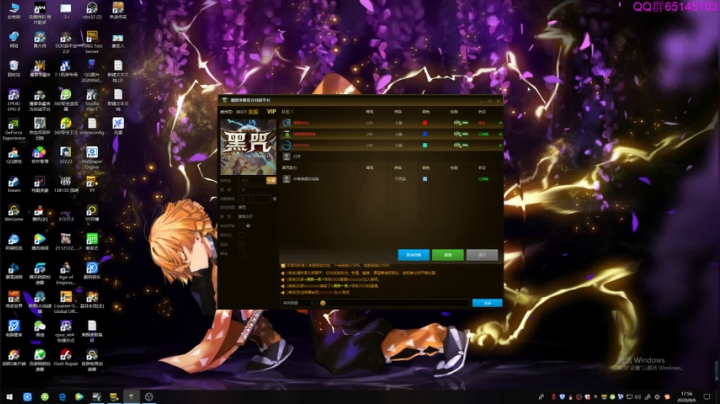Open Microsoft Edge from the taskbar
This screenshot has height=404, width=720.
click(62, 397)
